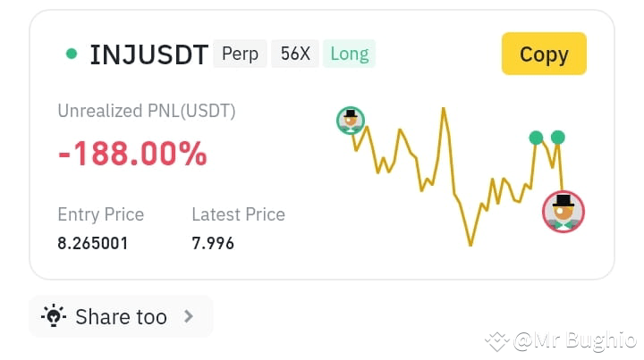The image size is (644, 360).
Task: Click the lightbulb icon beside Share too
Action: (x=54, y=315)
